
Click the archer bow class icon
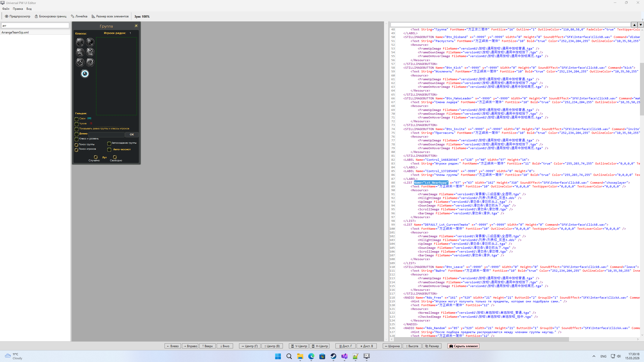(80, 62)
